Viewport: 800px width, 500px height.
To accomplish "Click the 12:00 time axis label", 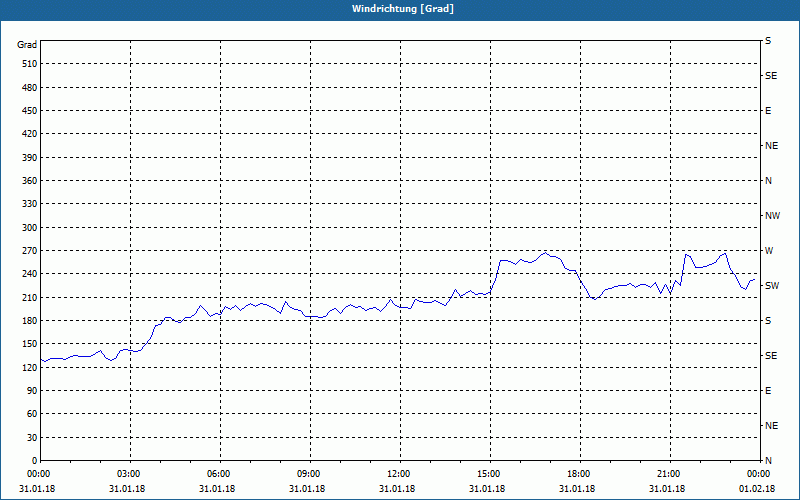I will (x=398, y=474).
